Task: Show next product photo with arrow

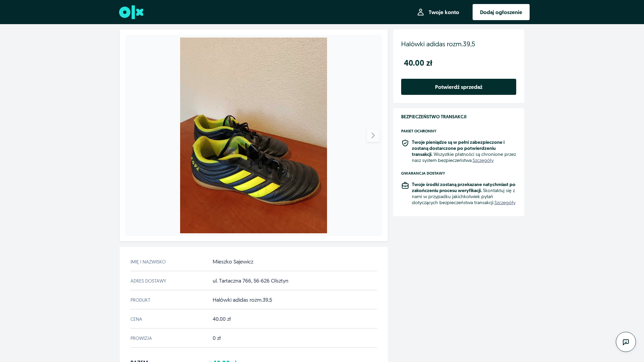Action: pyautogui.click(x=373, y=135)
